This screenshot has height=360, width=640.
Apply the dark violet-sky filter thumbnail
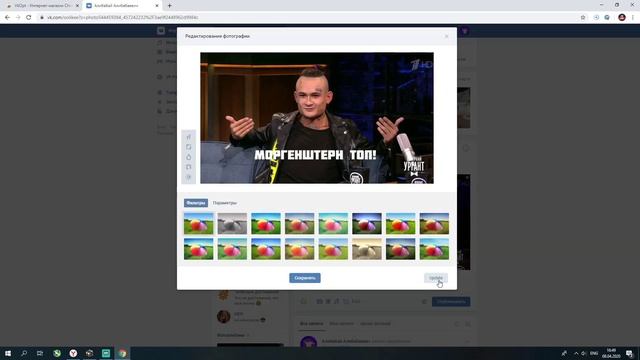(367, 223)
